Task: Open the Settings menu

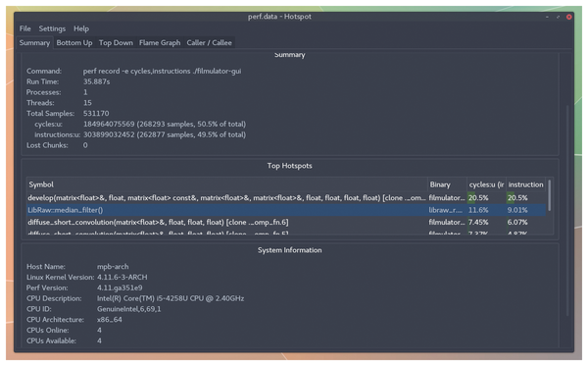Action: tap(52, 28)
